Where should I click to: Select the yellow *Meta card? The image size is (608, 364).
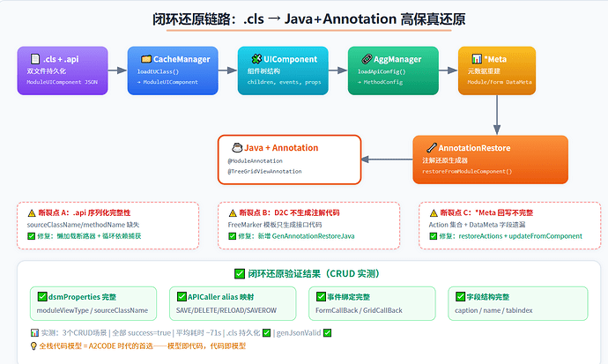497,71
